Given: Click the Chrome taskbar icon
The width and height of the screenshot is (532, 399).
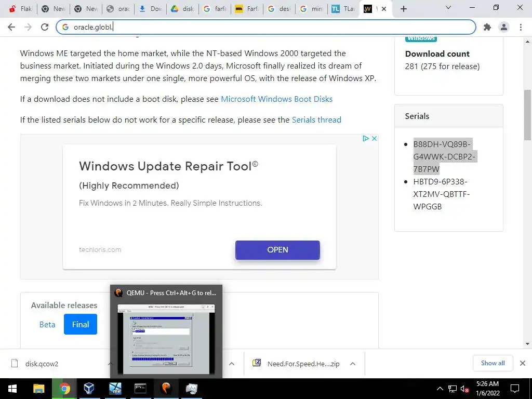Looking at the screenshot, I should click(x=64, y=389).
